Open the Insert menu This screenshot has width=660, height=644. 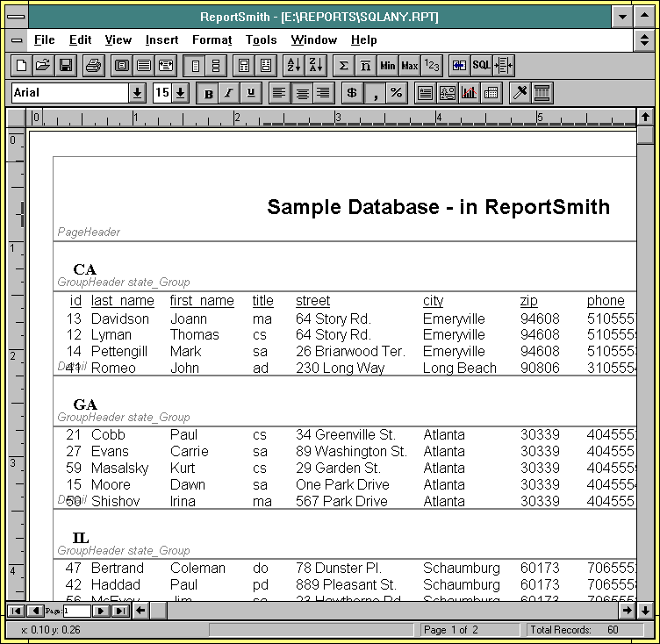[161, 40]
